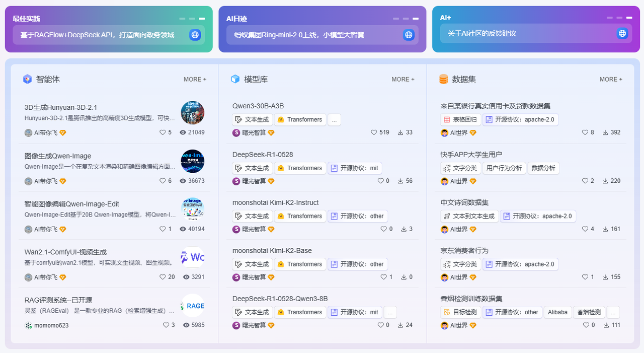Select last carousel dash in 最佳实践 banner
Image resolution: width=644 pixels, height=353 pixels.
(x=202, y=19)
